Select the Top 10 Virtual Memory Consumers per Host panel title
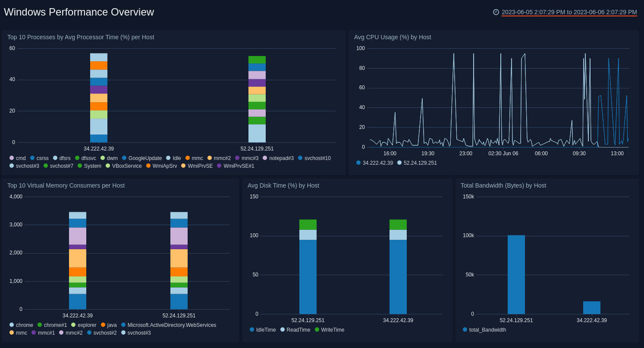Viewport: 644px width, 348px height. pyautogui.click(x=66, y=185)
